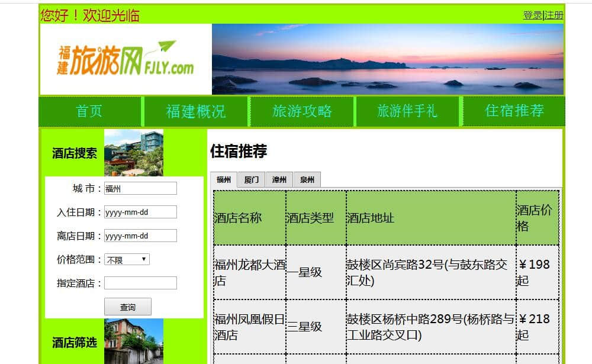Go to the 福建概况 navigation page
592x364 pixels.
pyautogui.click(x=196, y=111)
